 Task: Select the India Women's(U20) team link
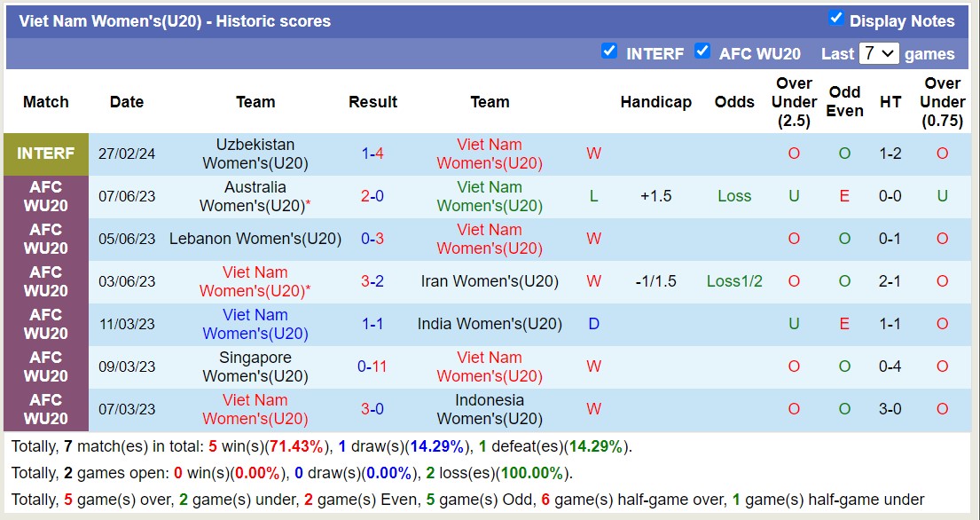coord(490,324)
